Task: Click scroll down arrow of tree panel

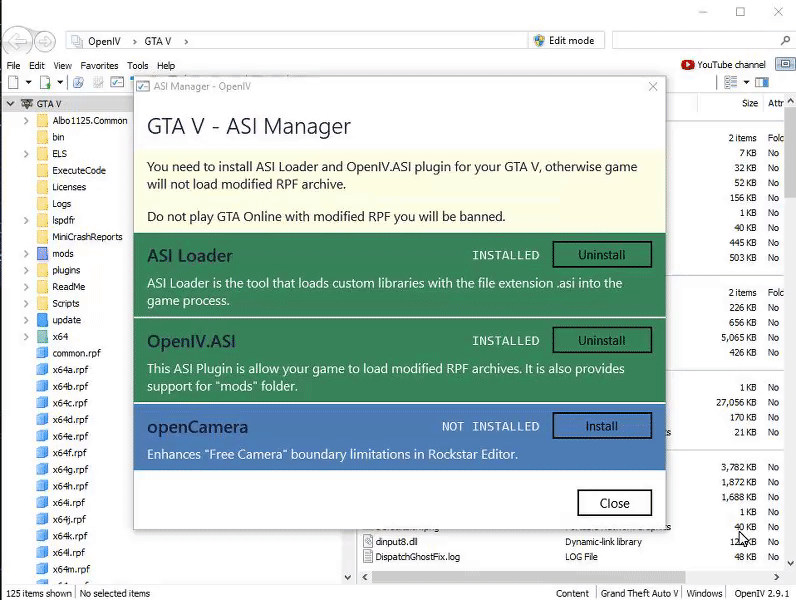Action: tap(348, 577)
